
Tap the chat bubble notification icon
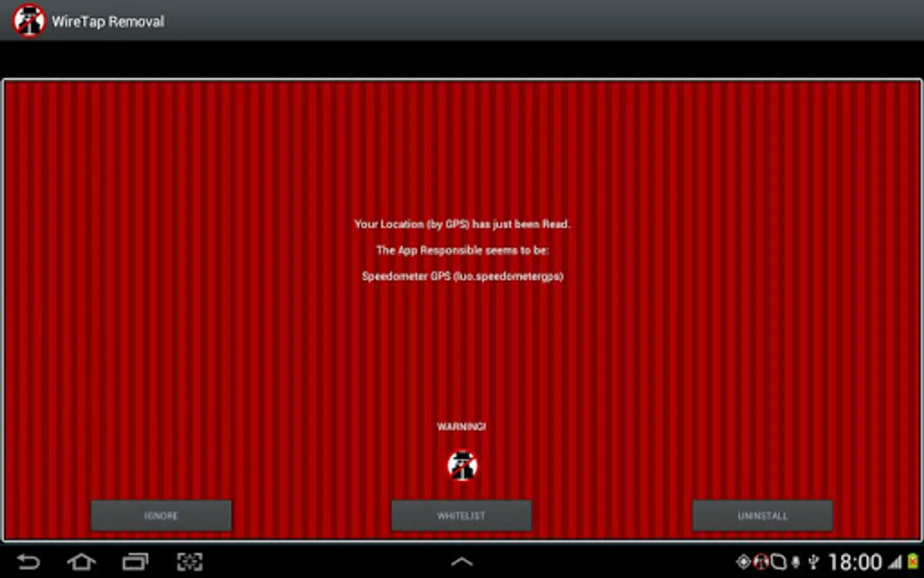coord(778,563)
